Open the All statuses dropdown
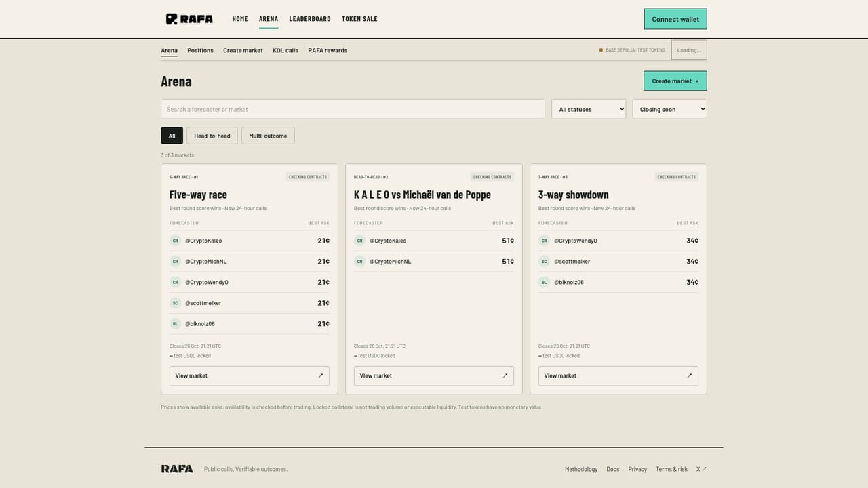The image size is (868, 488). pos(589,109)
